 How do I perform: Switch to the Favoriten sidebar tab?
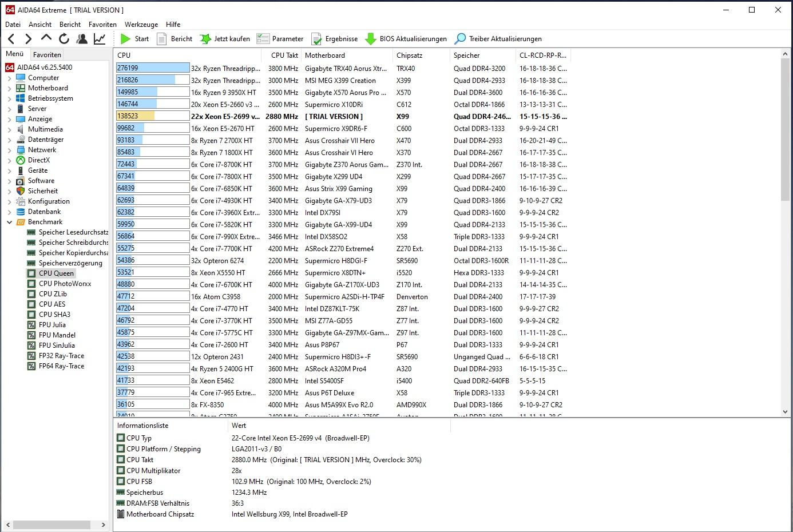click(x=47, y=55)
